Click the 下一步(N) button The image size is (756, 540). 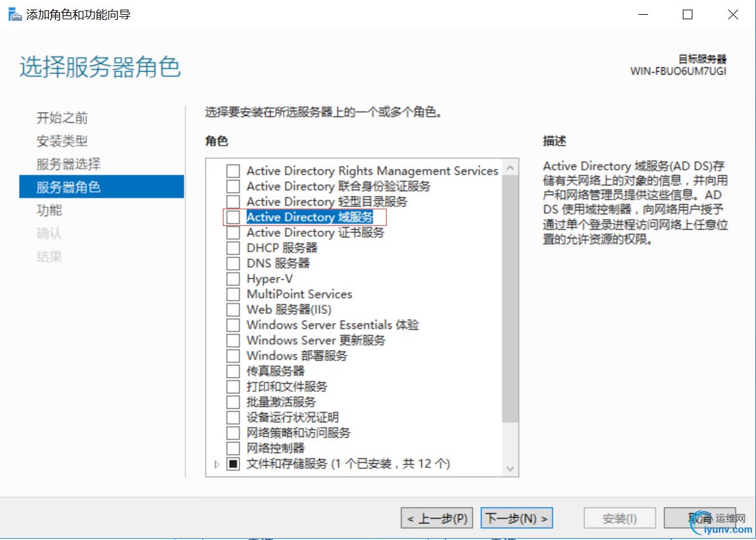click(516, 518)
